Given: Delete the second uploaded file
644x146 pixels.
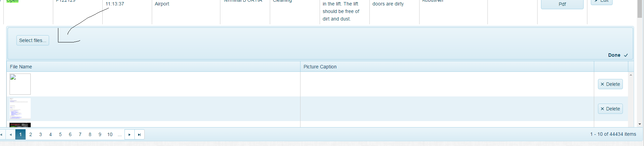Looking at the screenshot, I should [x=610, y=109].
